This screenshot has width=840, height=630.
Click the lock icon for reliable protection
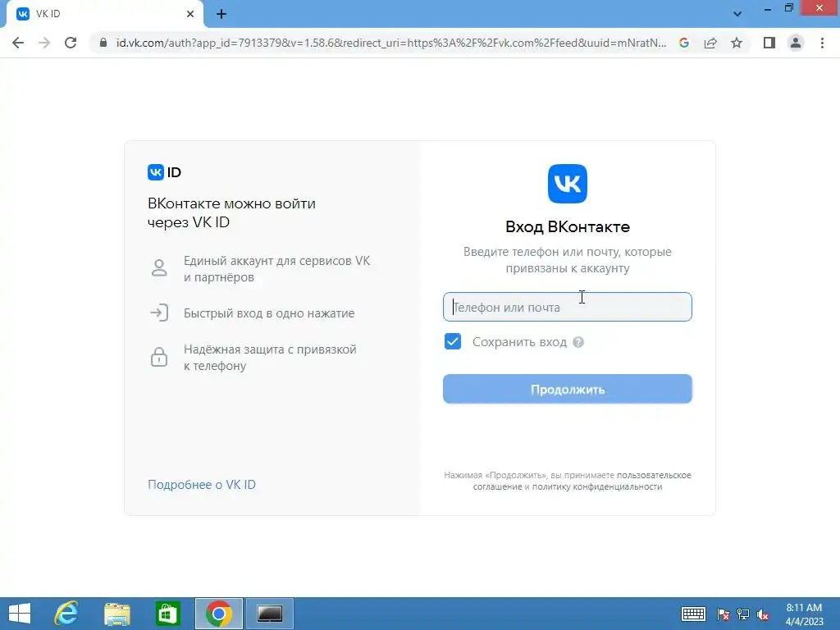pyautogui.click(x=159, y=357)
